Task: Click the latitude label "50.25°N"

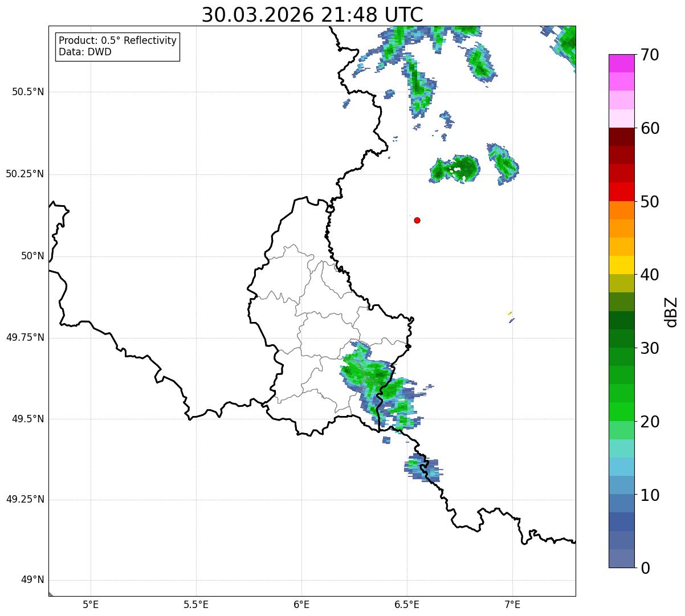Action: pos(25,174)
